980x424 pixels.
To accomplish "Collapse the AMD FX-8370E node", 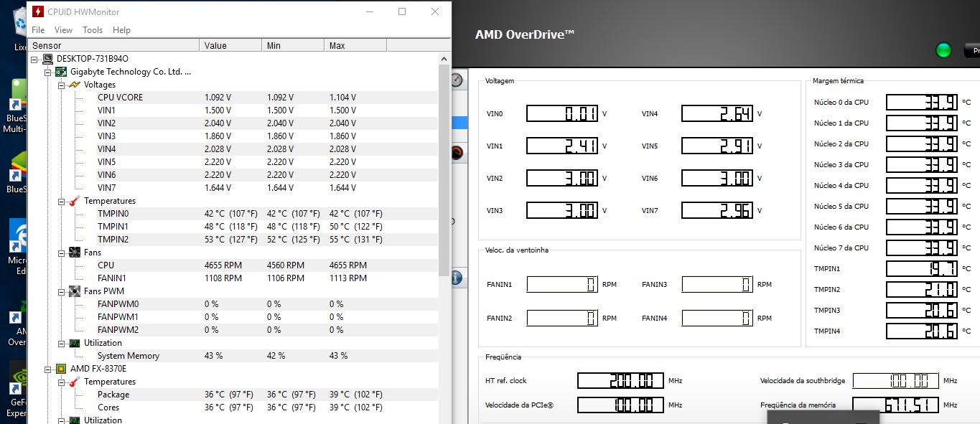I will click(48, 369).
